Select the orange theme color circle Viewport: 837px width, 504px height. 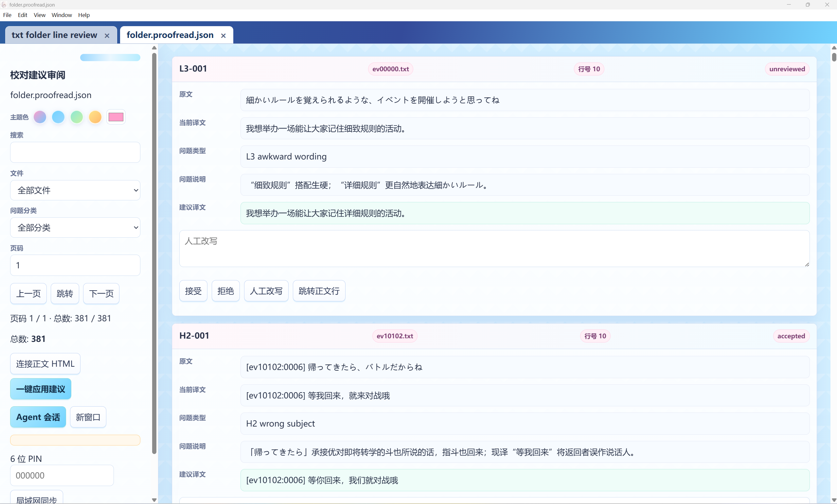point(95,117)
